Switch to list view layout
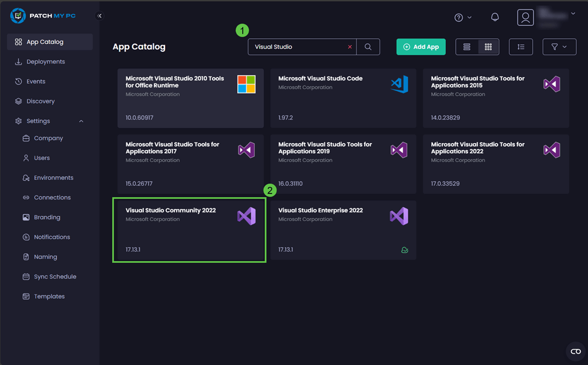 click(x=467, y=47)
